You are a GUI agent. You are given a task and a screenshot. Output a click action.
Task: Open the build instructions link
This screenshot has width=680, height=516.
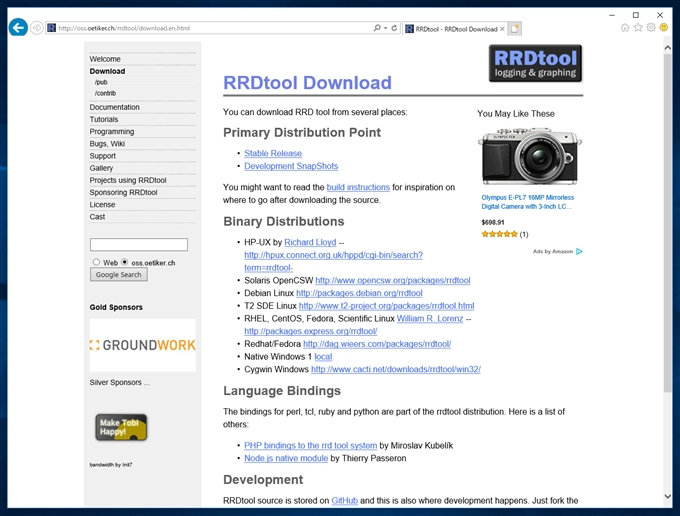(358, 187)
